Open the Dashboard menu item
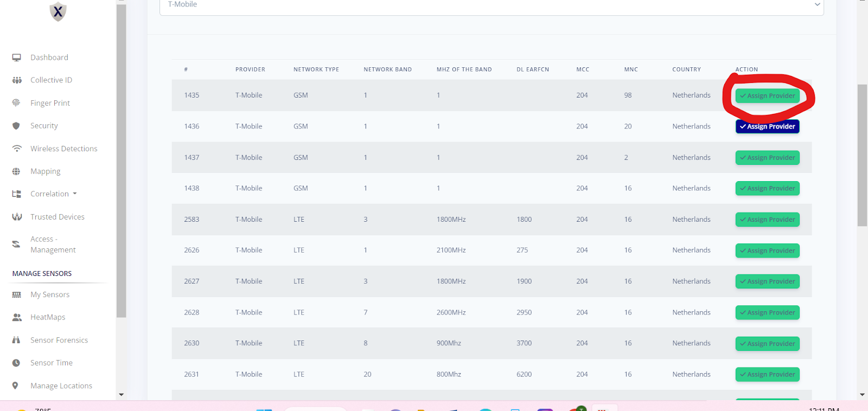Screen dimensions: 868x411 tap(49, 57)
